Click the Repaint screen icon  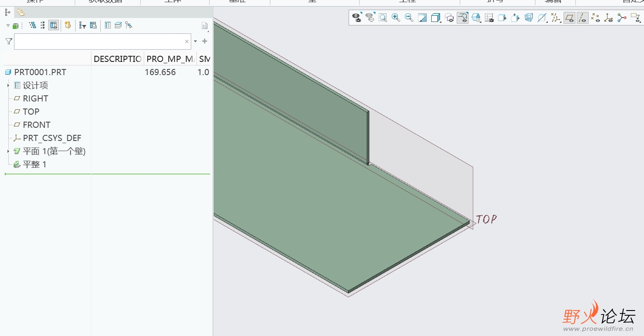tap(422, 18)
